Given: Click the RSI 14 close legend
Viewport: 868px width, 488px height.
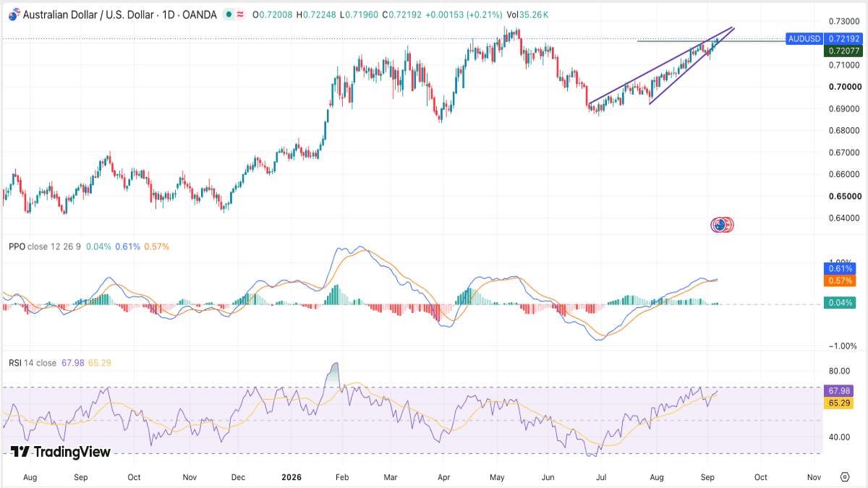Looking at the screenshot, I should coord(33,363).
